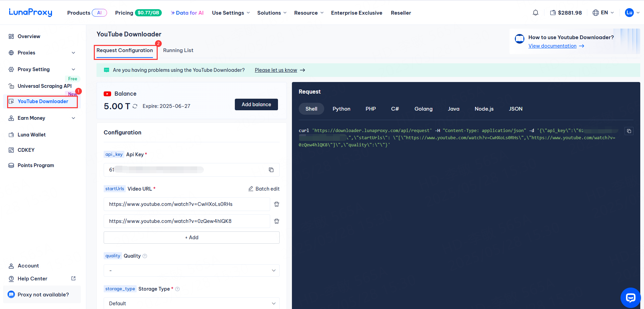Show the JSON request format

(x=516, y=109)
